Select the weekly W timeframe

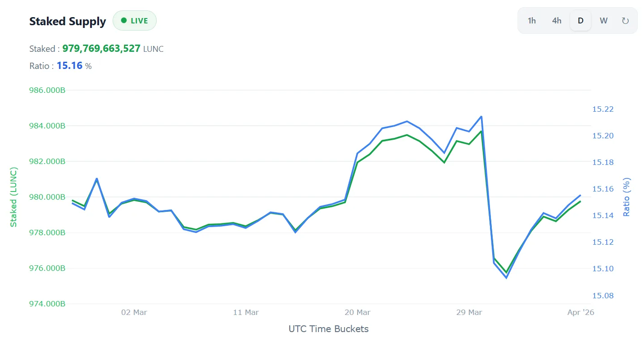point(603,21)
